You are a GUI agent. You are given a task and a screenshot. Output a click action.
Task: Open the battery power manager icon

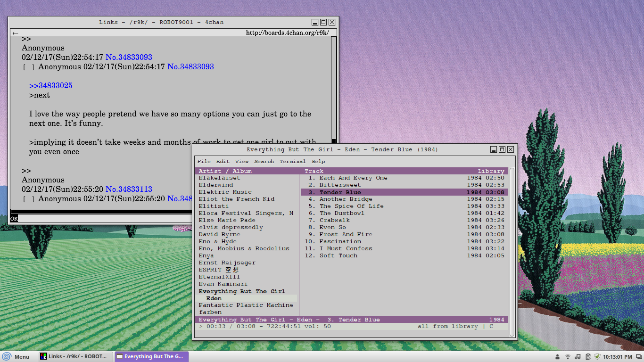pos(587,357)
